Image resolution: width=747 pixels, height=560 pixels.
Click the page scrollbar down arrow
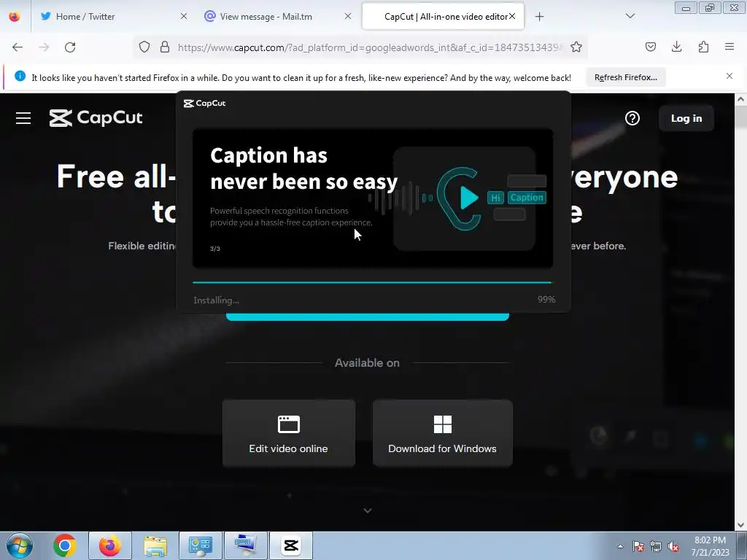click(x=740, y=525)
